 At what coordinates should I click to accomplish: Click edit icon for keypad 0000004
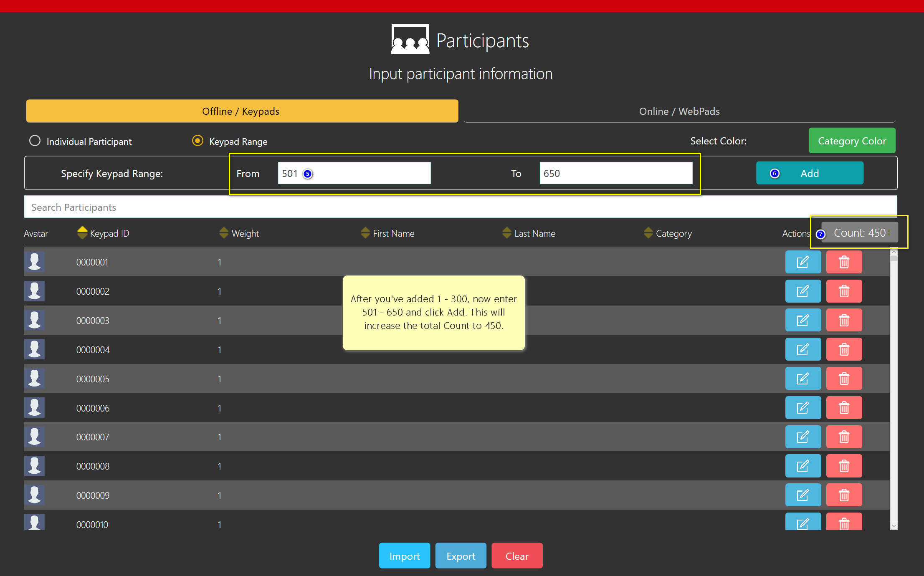tap(802, 349)
